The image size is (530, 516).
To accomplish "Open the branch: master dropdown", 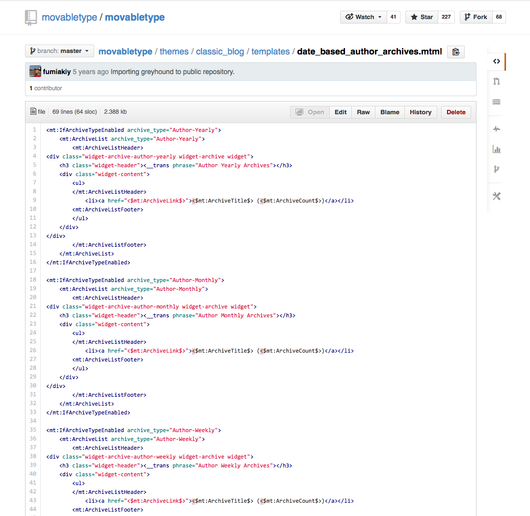I will coord(59,51).
